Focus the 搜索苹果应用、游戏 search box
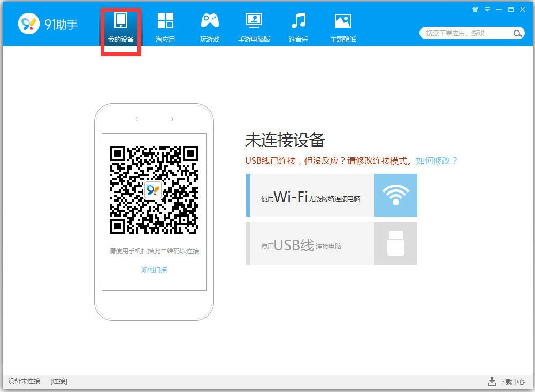 coord(472,33)
